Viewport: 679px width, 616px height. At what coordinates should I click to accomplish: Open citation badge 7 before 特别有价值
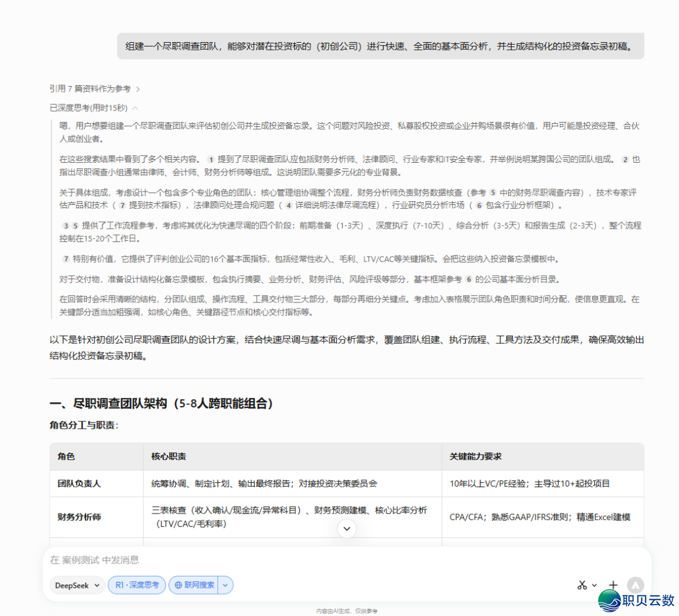65,260
